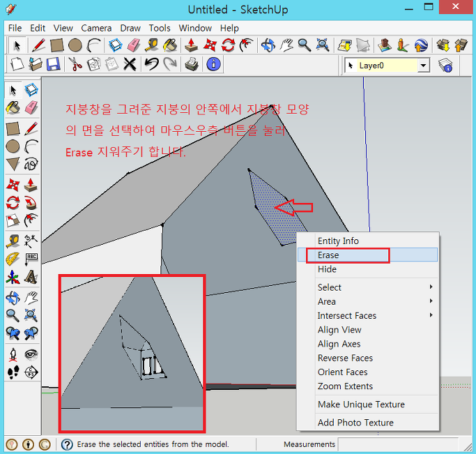Click Make Unique Texture entry
This screenshot has width=476, height=454.
367,404
